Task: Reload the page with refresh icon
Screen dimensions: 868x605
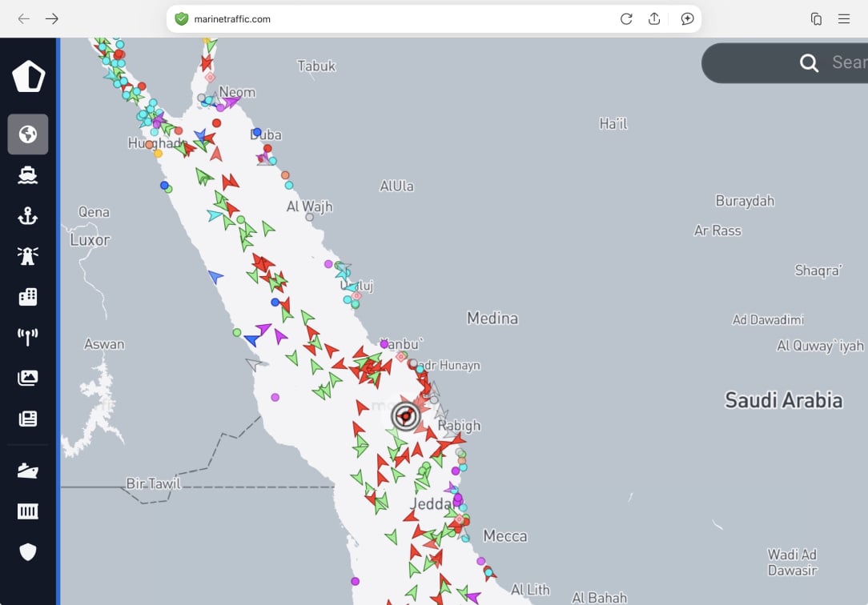Action: click(x=626, y=18)
